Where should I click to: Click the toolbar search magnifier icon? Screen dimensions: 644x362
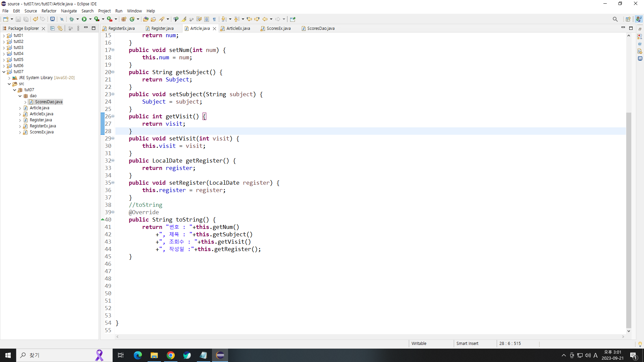pyautogui.click(x=615, y=19)
